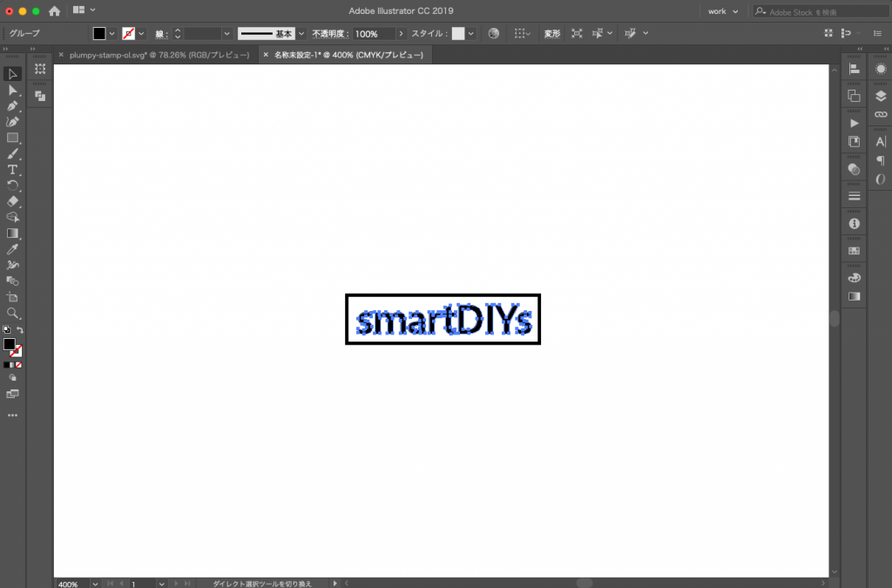Open the Transform panel icon beside toolbar
The width and height of the screenshot is (892, 588).
(x=40, y=69)
